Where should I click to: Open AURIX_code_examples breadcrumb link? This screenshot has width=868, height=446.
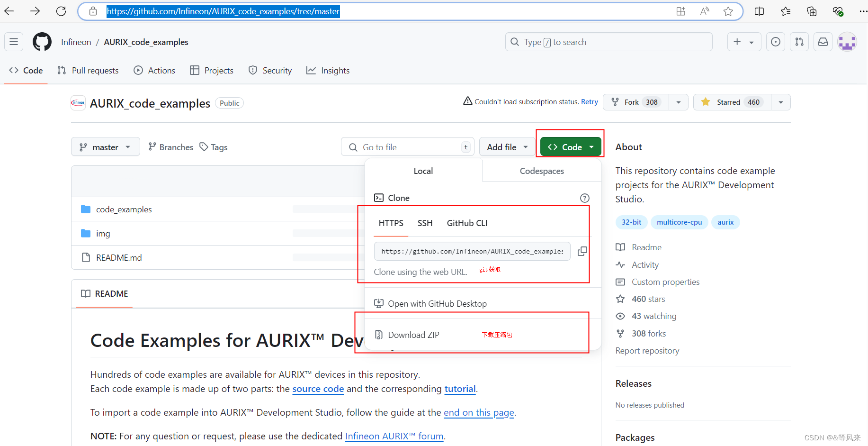click(146, 42)
